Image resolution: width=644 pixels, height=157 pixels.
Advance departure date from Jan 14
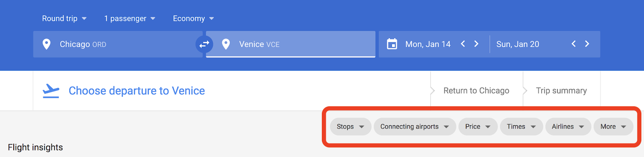[x=477, y=44]
